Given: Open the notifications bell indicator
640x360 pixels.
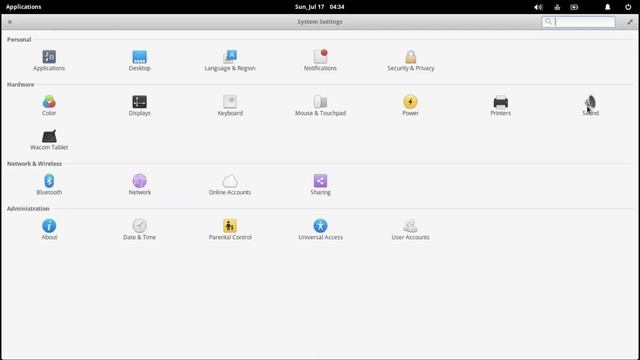Looking at the screenshot, I should pyautogui.click(x=607, y=7).
